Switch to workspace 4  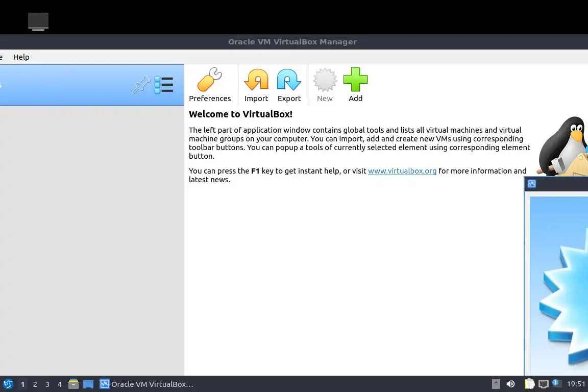(x=59, y=384)
